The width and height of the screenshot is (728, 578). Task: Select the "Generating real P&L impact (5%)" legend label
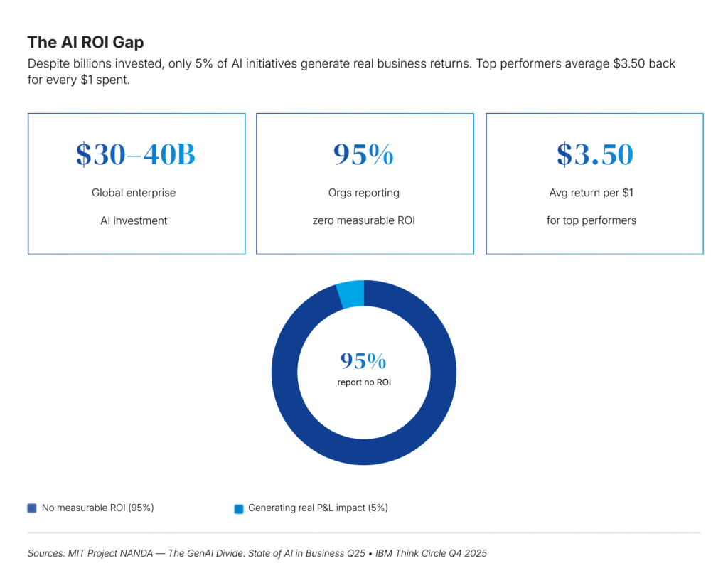[x=318, y=508]
